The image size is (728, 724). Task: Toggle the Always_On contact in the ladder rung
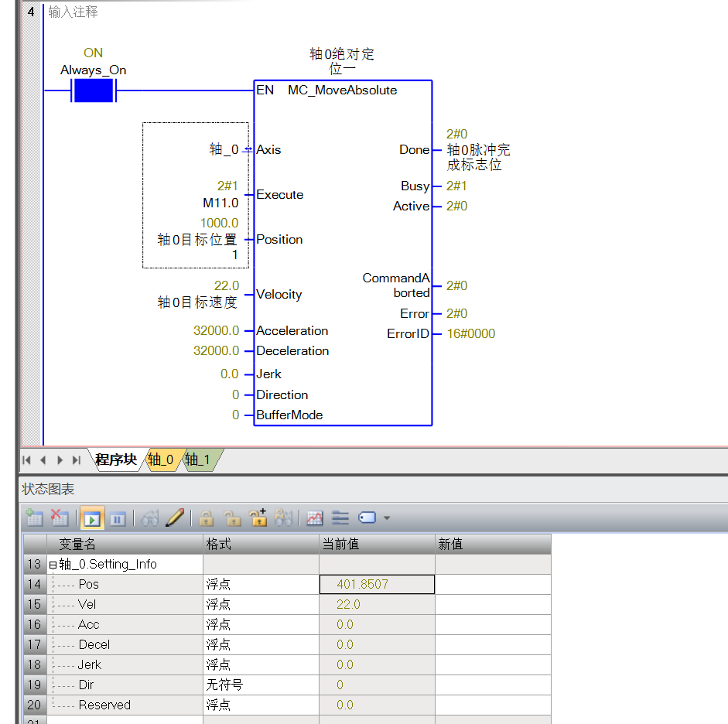[93, 90]
